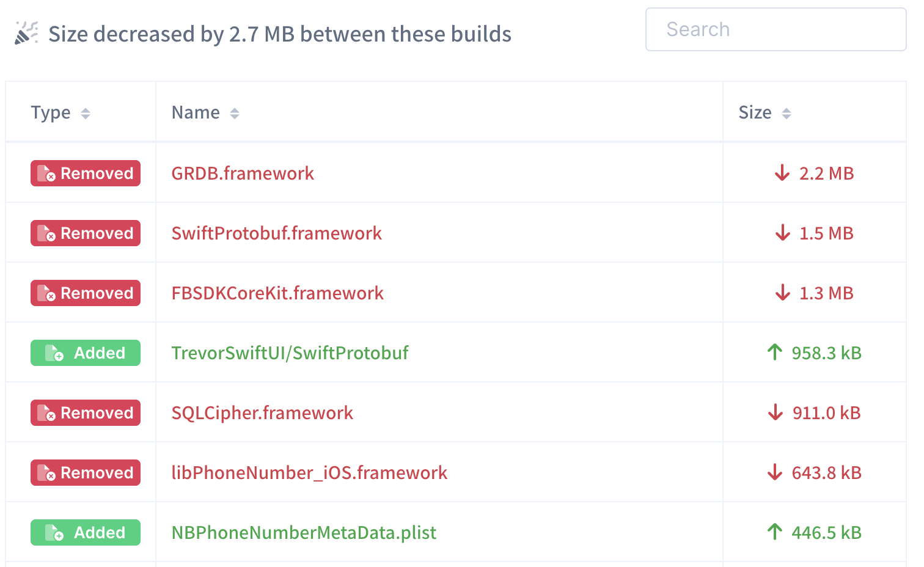Toggle sorting on the Size column
The image size is (924, 567).
(787, 112)
